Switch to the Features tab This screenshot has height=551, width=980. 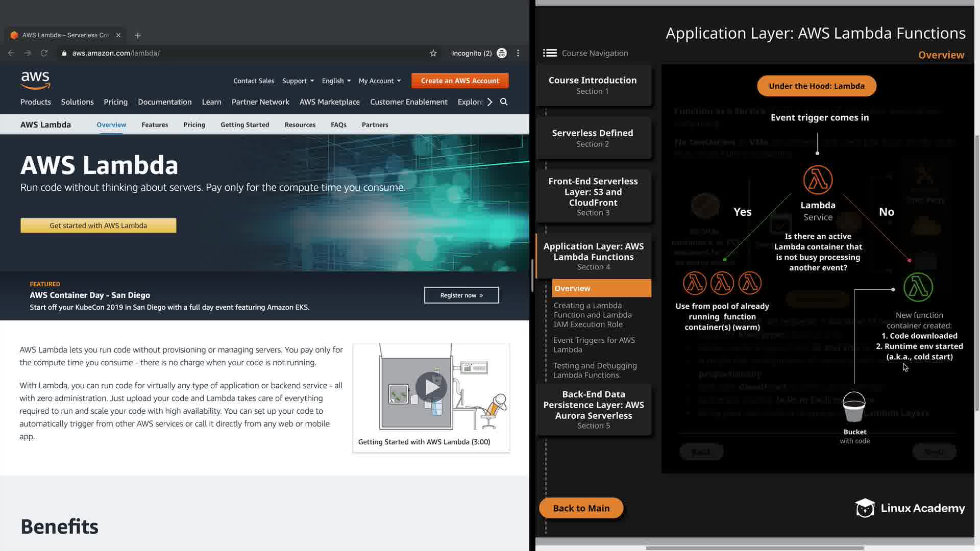click(155, 124)
